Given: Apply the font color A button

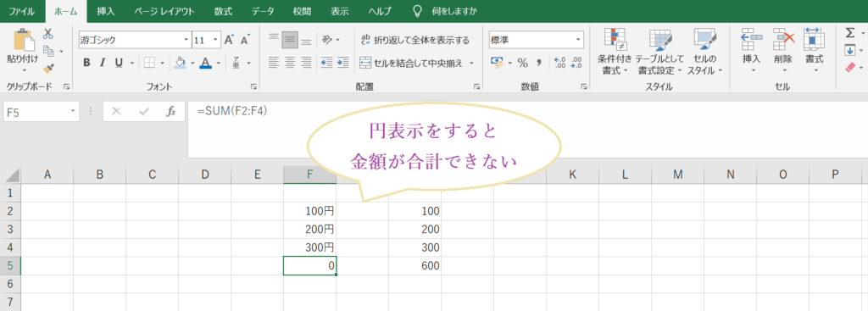Looking at the screenshot, I should [x=206, y=63].
